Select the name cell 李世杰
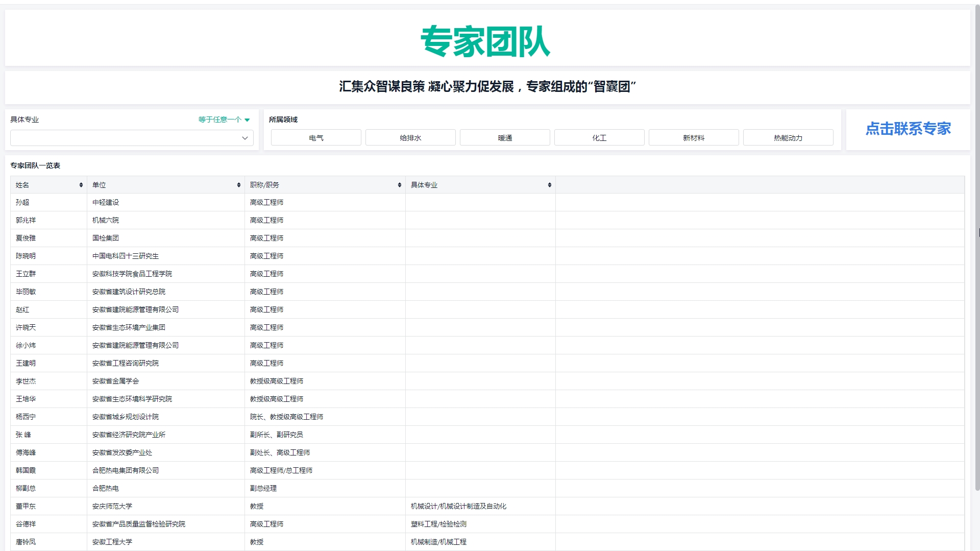Image resolution: width=980 pixels, height=551 pixels. click(48, 381)
